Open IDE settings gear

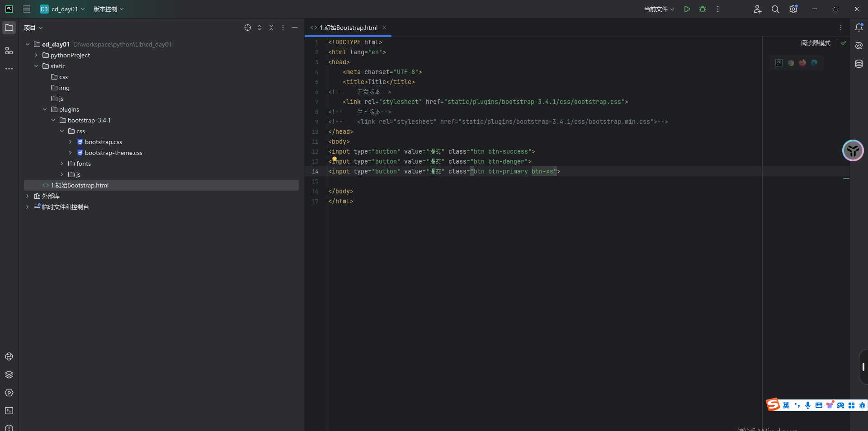coord(793,9)
